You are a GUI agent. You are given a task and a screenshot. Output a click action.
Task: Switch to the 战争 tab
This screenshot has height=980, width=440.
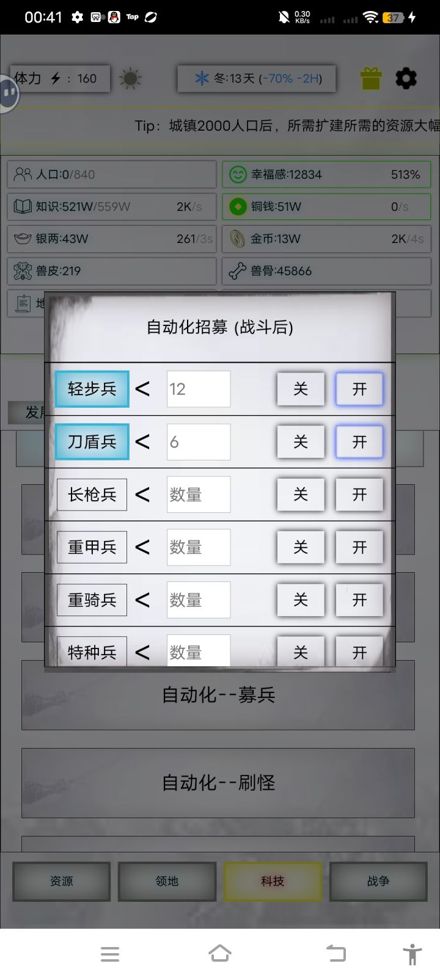(378, 881)
